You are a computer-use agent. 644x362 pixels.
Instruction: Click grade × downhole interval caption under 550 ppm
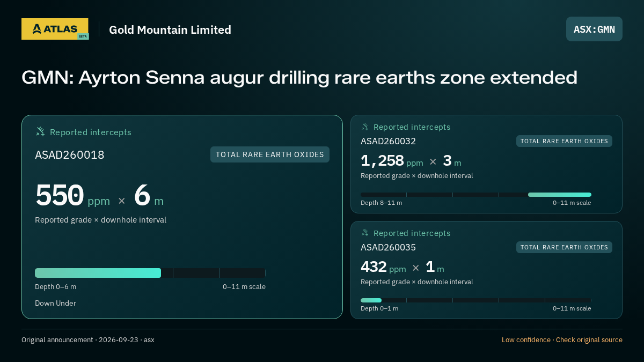pos(100,220)
